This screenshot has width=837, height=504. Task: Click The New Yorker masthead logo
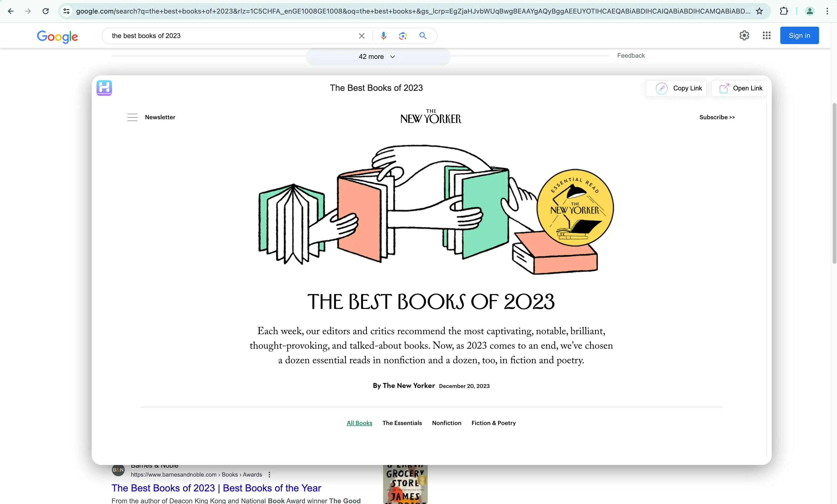tap(431, 116)
